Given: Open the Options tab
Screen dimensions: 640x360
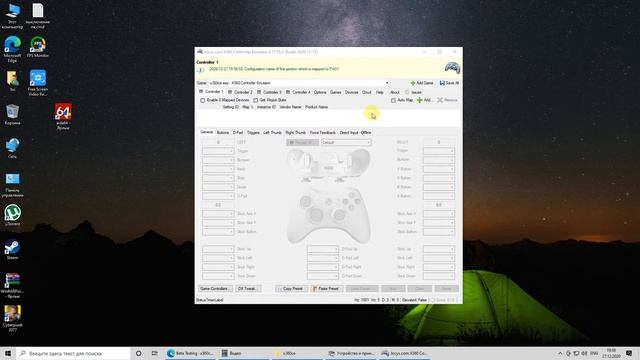Looking at the screenshot, I should 320,92.
